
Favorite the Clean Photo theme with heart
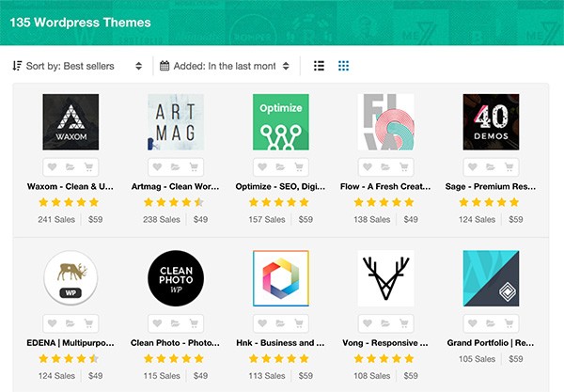[157, 323]
